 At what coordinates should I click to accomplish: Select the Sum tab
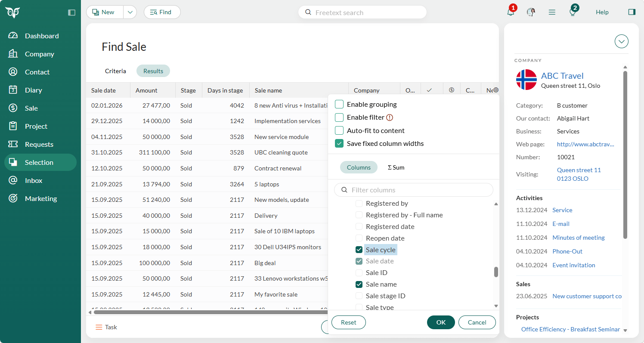pyautogui.click(x=396, y=167)
